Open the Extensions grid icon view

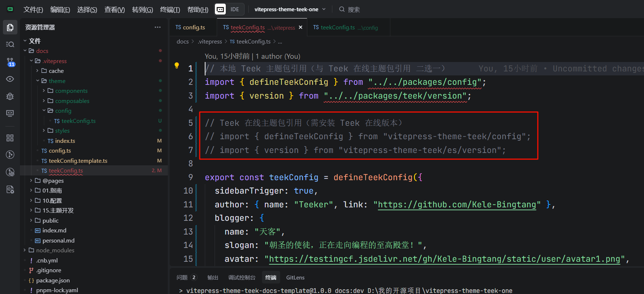(x=10, y=138)
